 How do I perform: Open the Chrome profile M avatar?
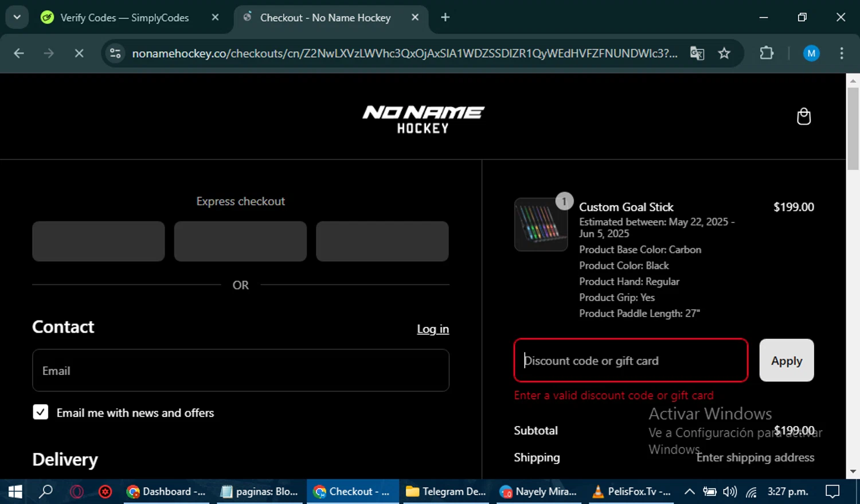[x=811, y=53]
